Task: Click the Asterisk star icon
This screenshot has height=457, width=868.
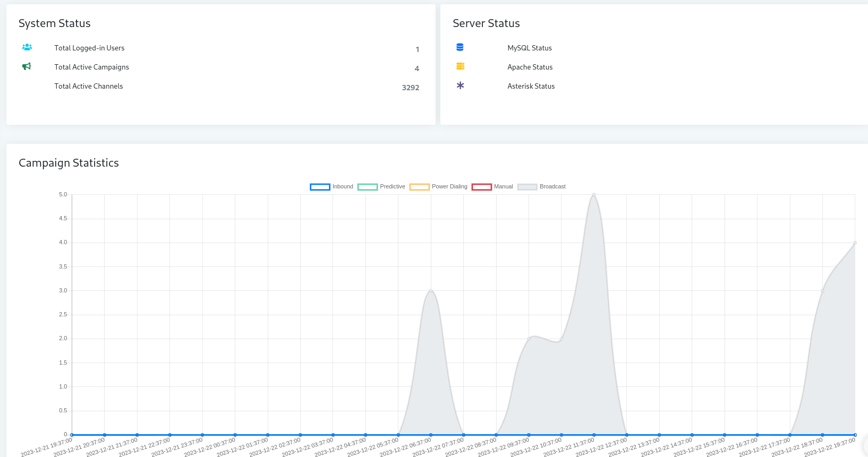Action: 461,85
